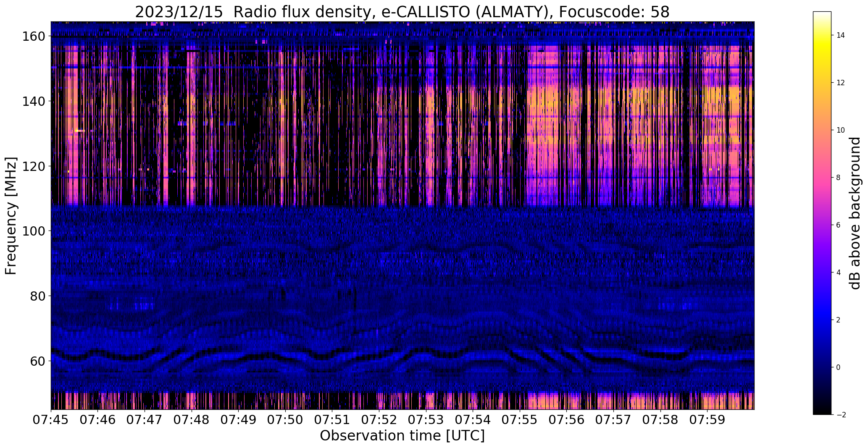This screenshot has width=868, height=448.
Task: Click the colorbar tick label 4
Action: pyautogui.click(x=839, y=272)
